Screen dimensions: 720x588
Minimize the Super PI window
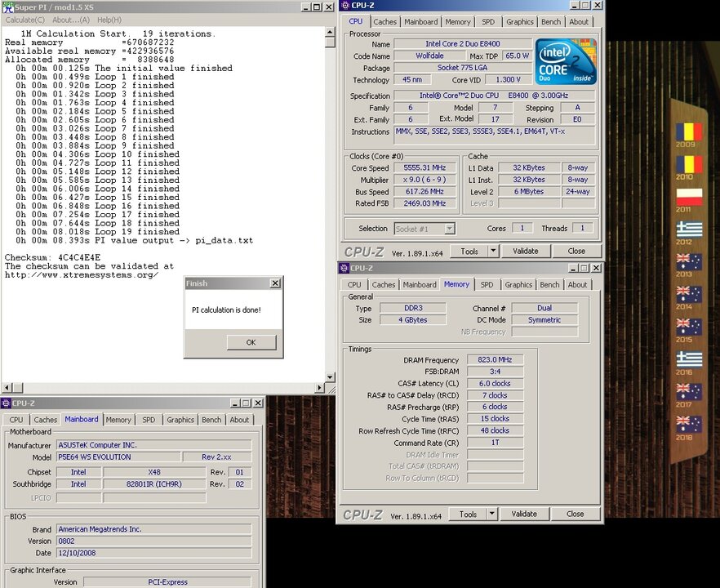pos(306,7)
